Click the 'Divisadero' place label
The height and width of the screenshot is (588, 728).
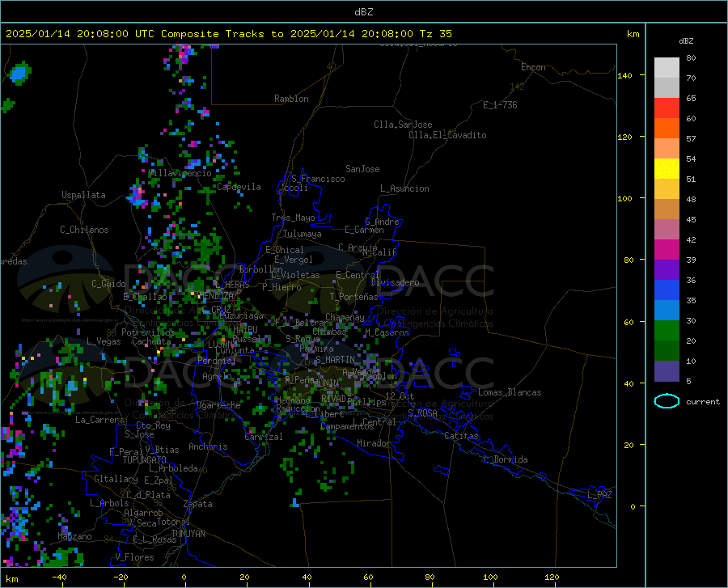tap(395, 282)
